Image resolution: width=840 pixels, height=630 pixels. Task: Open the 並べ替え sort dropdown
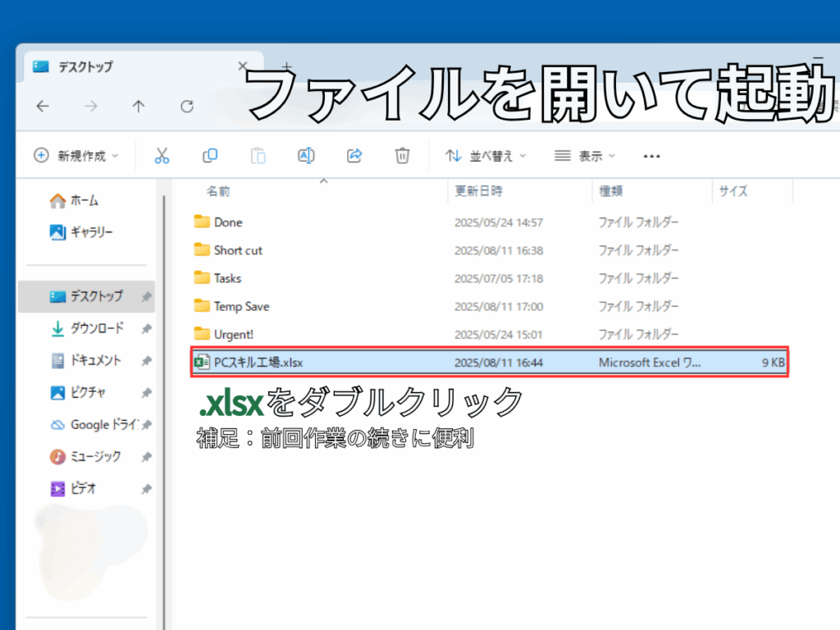pos(486,156)
